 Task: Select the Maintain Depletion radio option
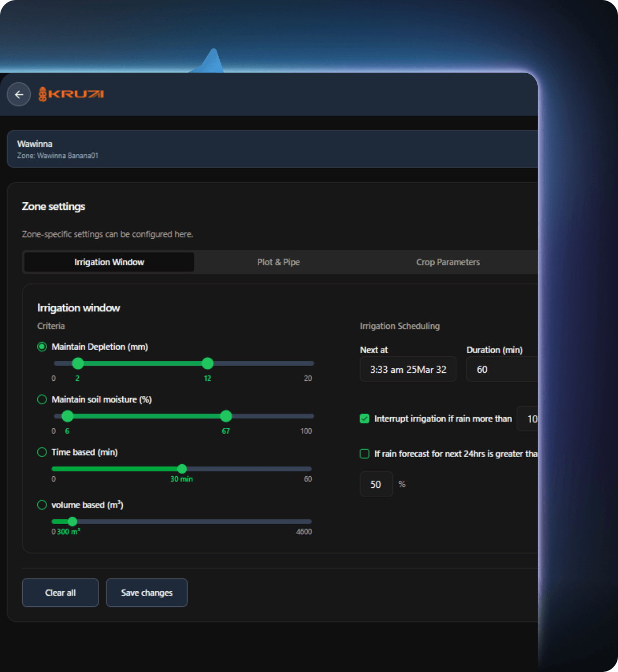coord(42,347)
